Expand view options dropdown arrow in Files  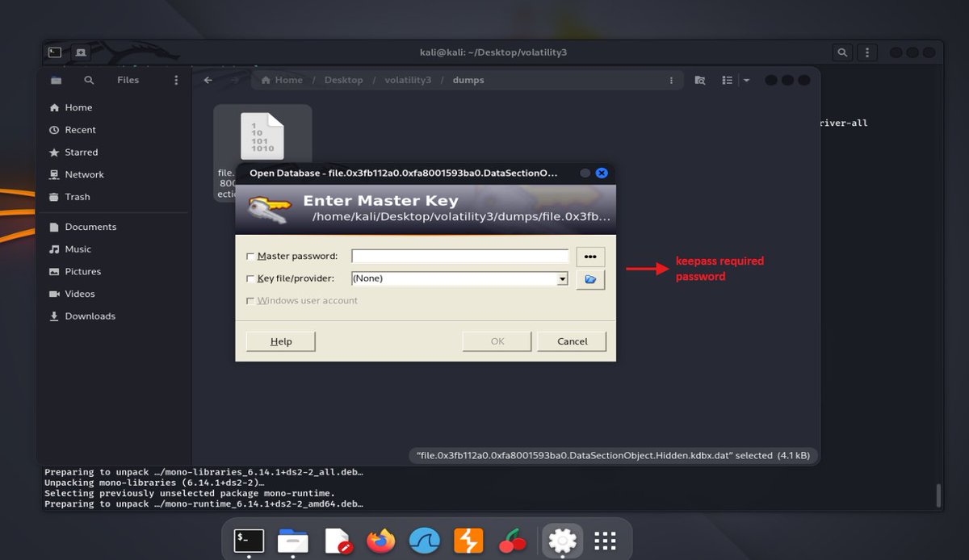pyautogui.click(x=746, y=80)
